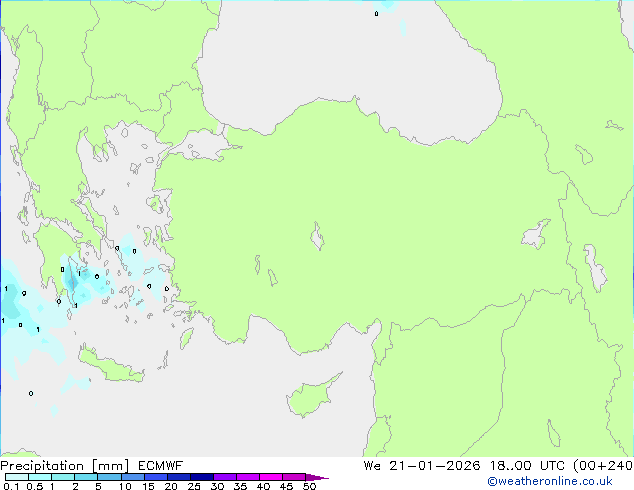The image size is (634, 490).
Task: Click the 'Precipitation' title text
Action: (42, 466)
